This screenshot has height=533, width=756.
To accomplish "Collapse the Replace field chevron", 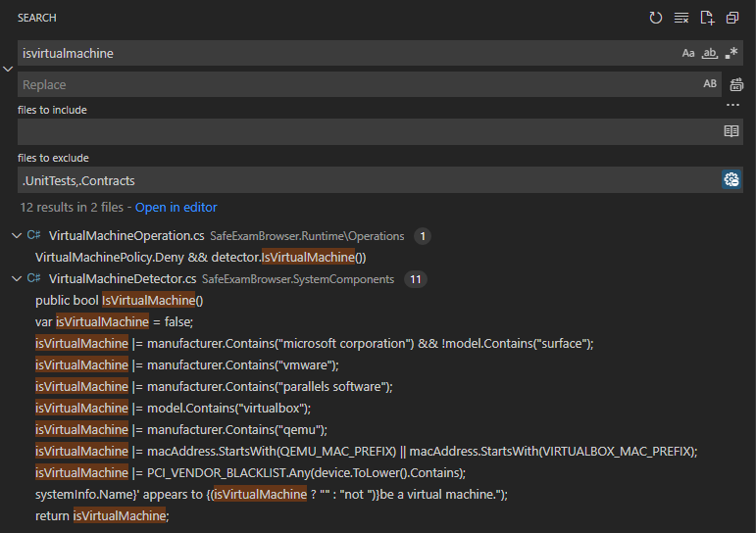I will click(x=9, y=69).
